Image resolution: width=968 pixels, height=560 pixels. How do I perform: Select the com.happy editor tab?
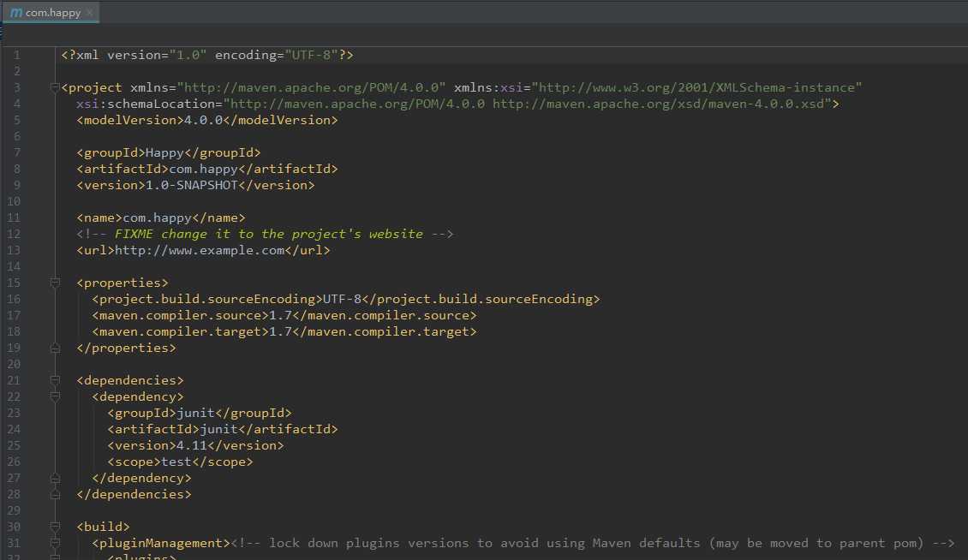point(51,12)
